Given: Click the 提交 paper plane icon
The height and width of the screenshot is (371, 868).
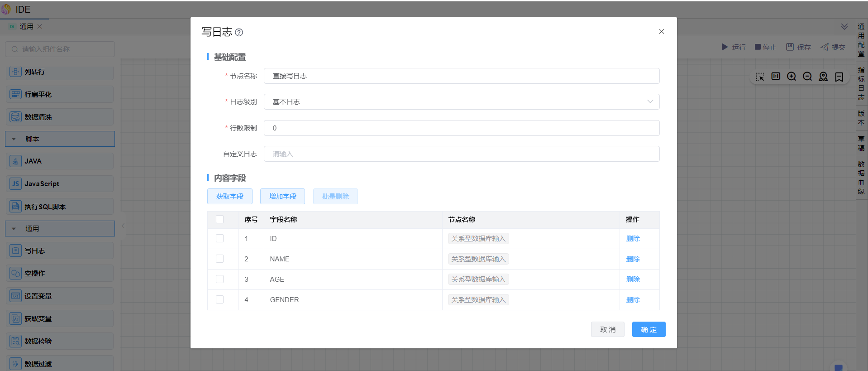Looking at the screenshot, I should pyautogui.click(x=825, y=47).
